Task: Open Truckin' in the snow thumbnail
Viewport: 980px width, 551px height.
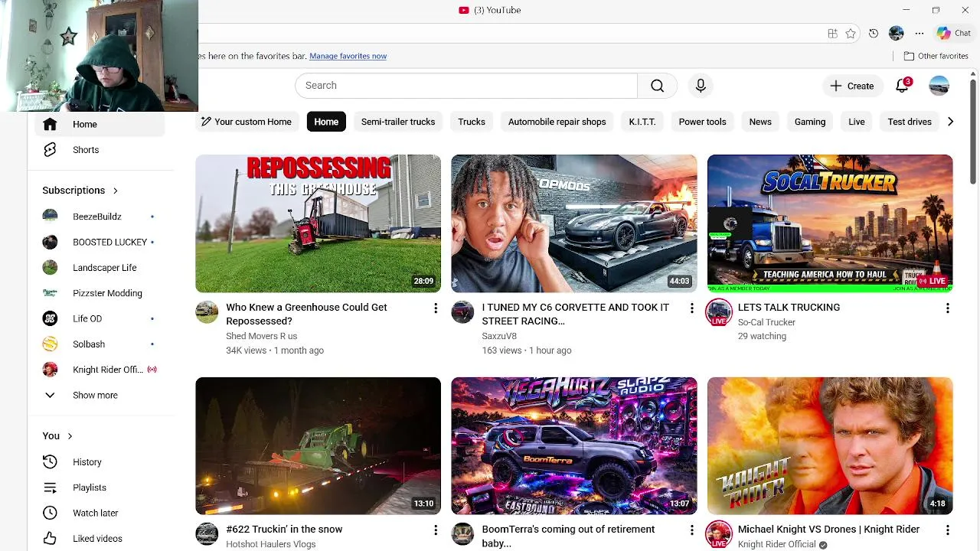Action: (318, 445)
